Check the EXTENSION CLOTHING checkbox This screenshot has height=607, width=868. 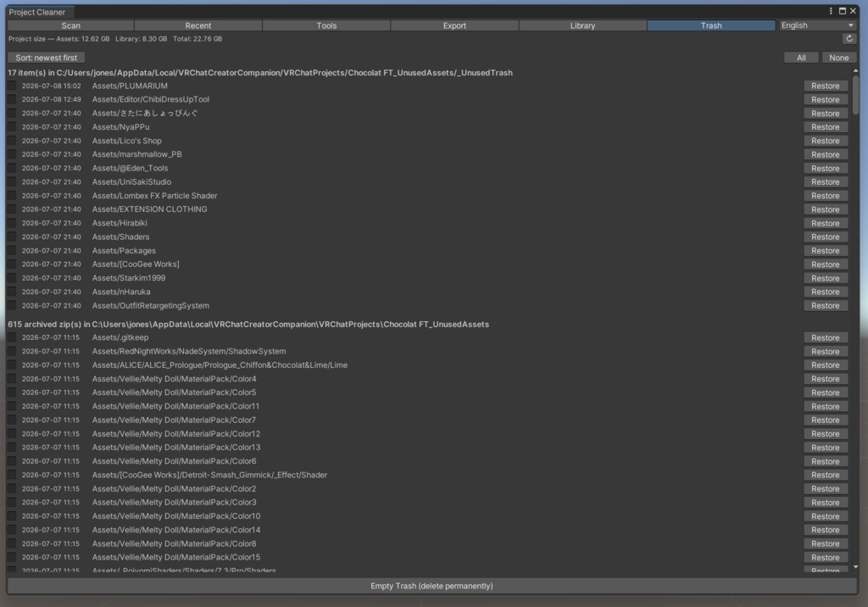(12, 209)
